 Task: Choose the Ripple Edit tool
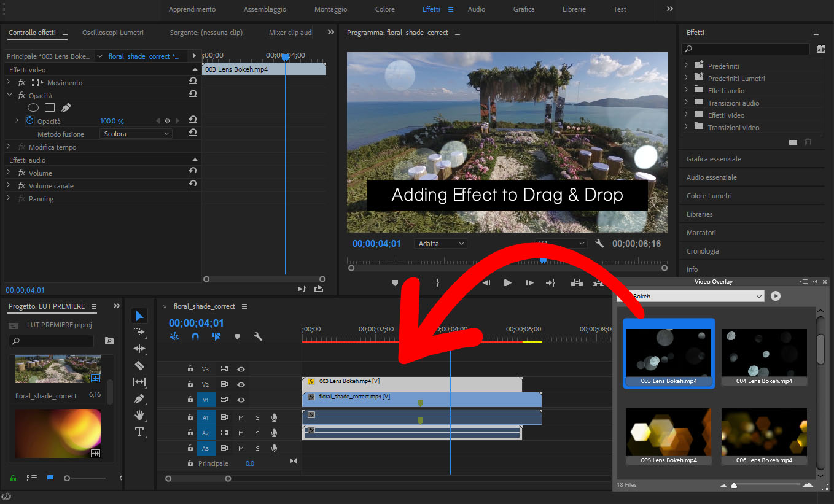pos(139,349)
